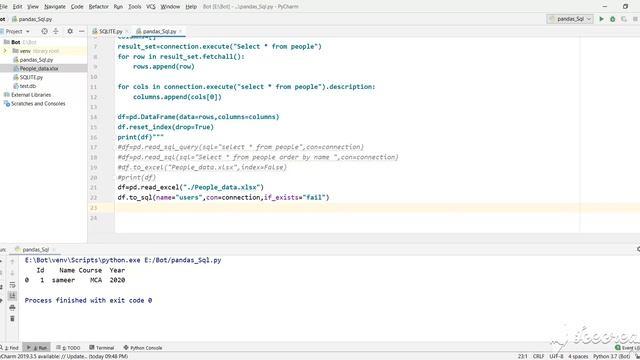The image size is (640, 360).
Task: Open the Navigate menu
Action: tap(55, 7)
